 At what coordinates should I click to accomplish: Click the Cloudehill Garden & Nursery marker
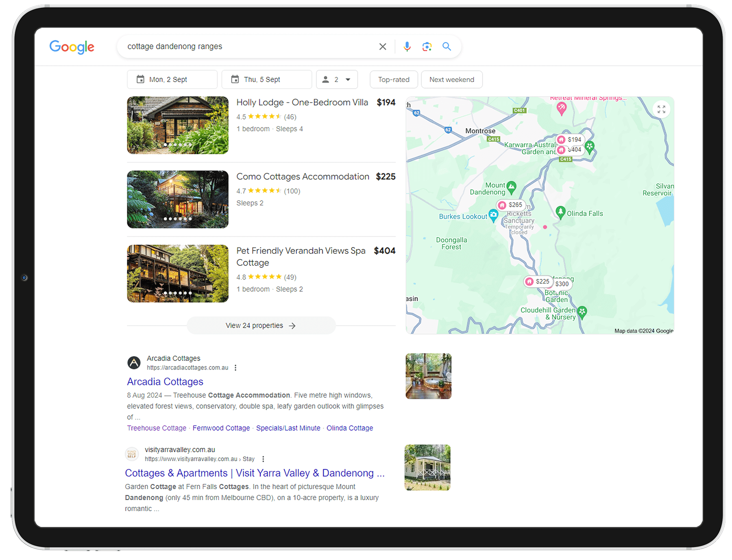tap(582, 312)
